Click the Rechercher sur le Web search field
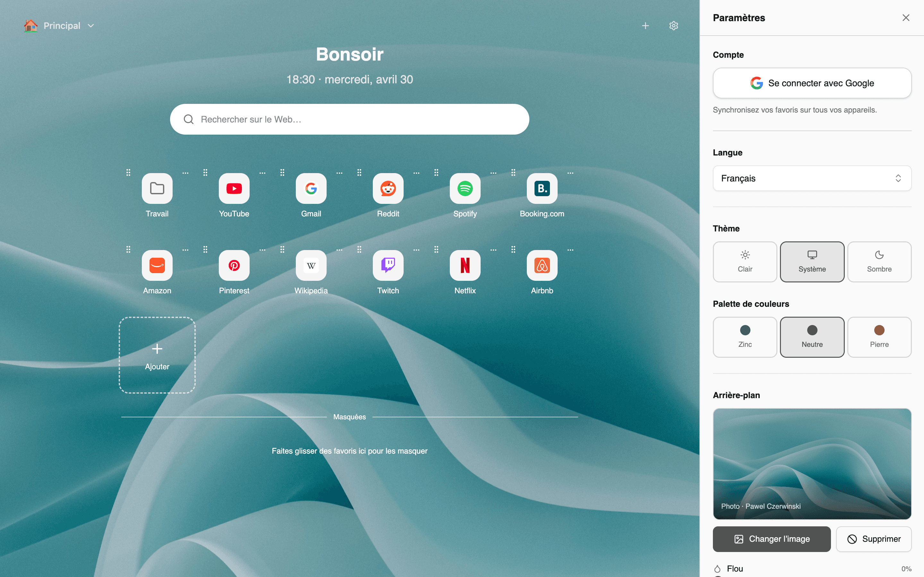Image resolution: width=924 pixels, height=577 pixels. pos(349,120)
